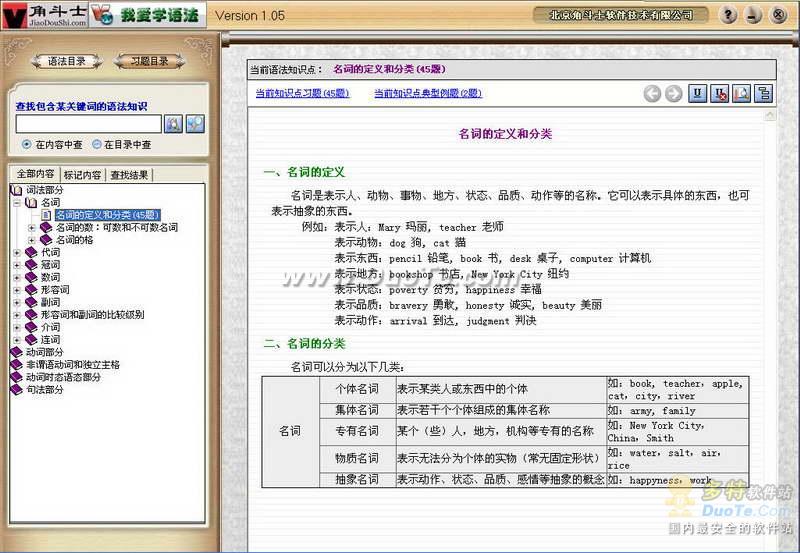This screenshot has height=553, width=800.
Task: Click the find-in-page magnifier icon
Action: [742, 94]
